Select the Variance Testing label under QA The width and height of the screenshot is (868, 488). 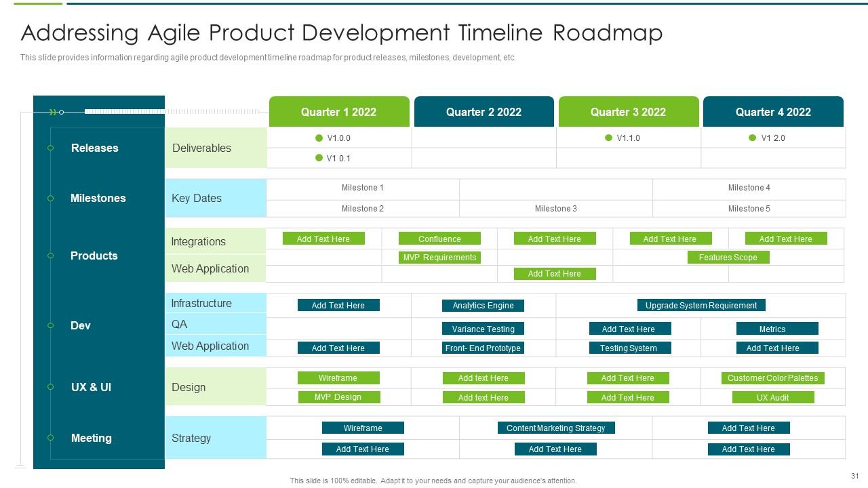coord(482,329)
